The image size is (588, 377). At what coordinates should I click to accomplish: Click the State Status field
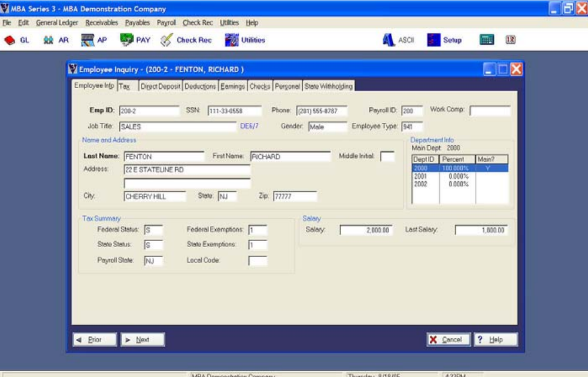tap(153, 245)
